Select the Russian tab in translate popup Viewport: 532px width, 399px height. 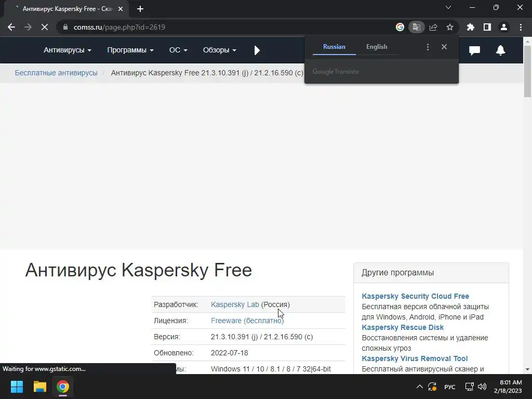coord(334,47)
